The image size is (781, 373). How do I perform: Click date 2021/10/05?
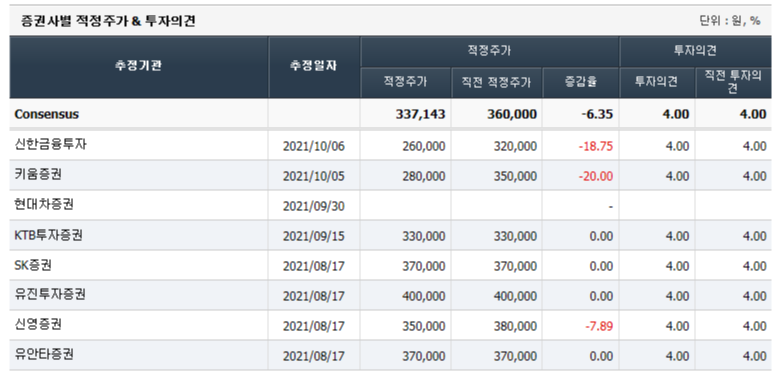(x=314, y=176)
